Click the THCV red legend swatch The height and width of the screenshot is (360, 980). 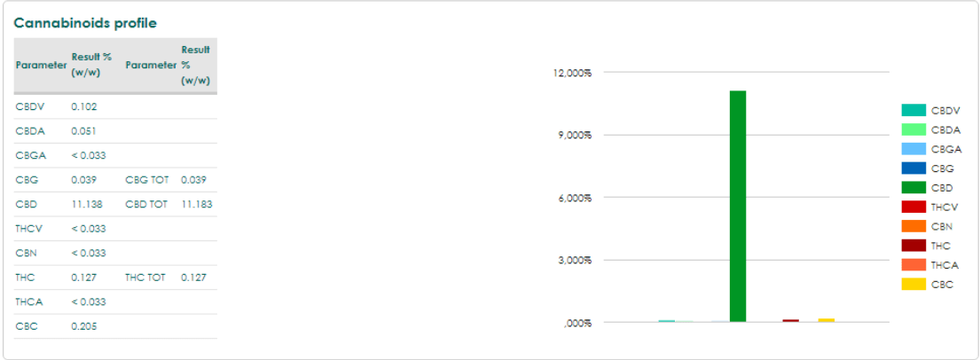coord(913,207)
